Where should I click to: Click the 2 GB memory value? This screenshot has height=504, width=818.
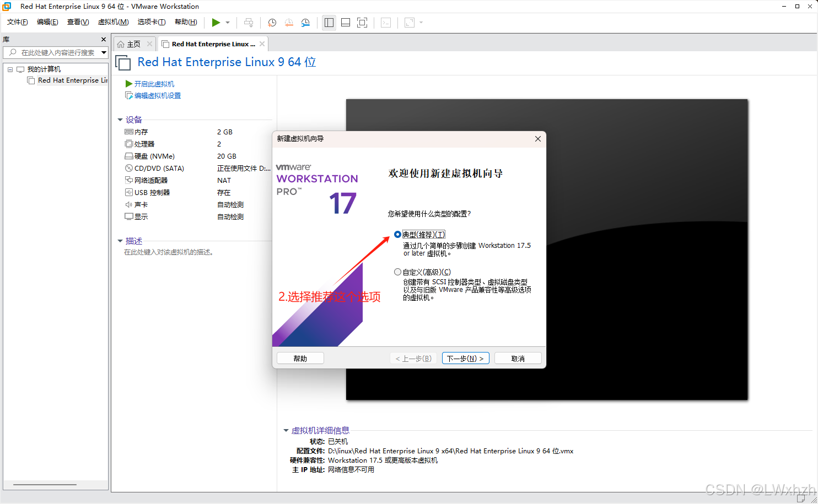pos(225,132)
